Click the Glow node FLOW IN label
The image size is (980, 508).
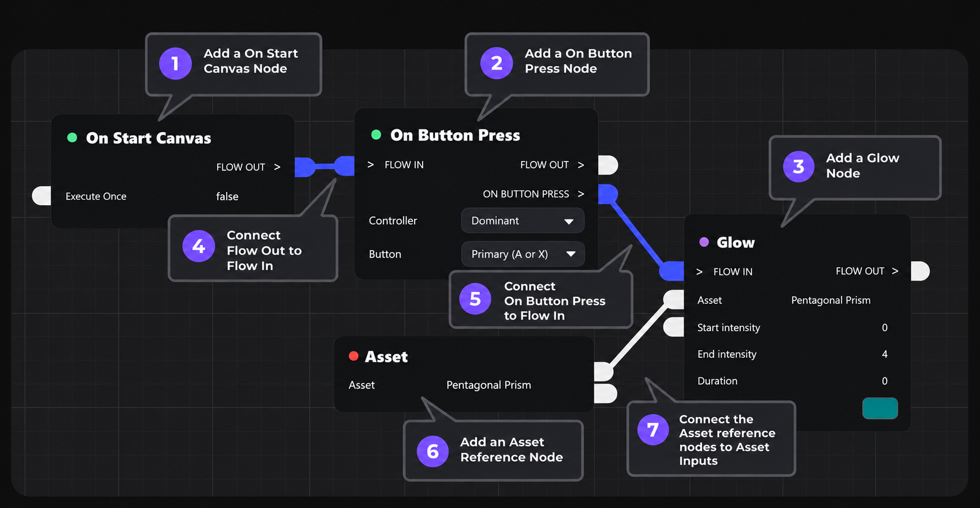click(x=732, y=272)
